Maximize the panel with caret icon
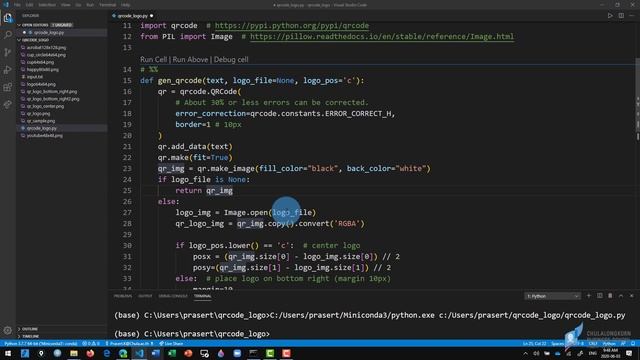 pos(621,296)
